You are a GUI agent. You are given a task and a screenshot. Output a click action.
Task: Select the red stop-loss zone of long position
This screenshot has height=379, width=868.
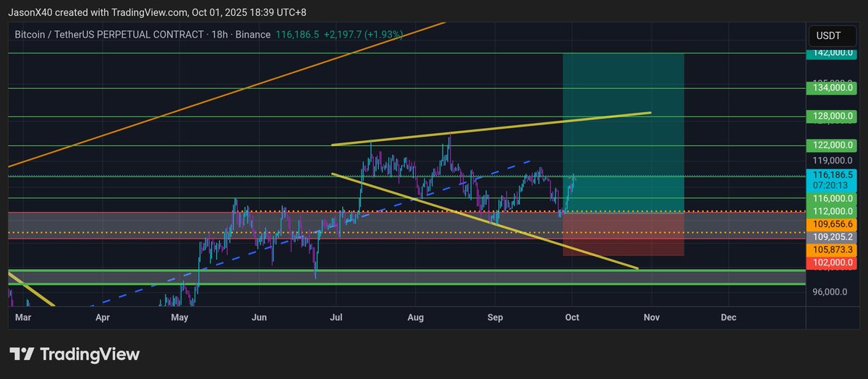(624, 234)
